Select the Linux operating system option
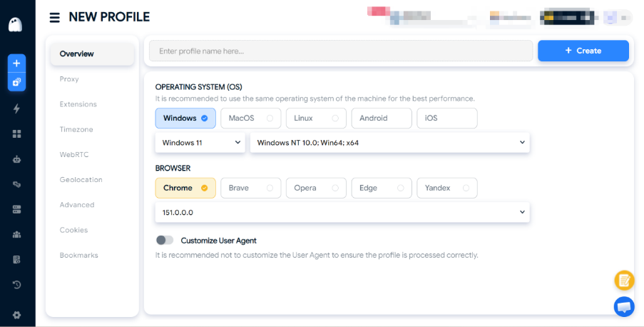This screenshot has height=327, width=644. [x=316, y=118]
